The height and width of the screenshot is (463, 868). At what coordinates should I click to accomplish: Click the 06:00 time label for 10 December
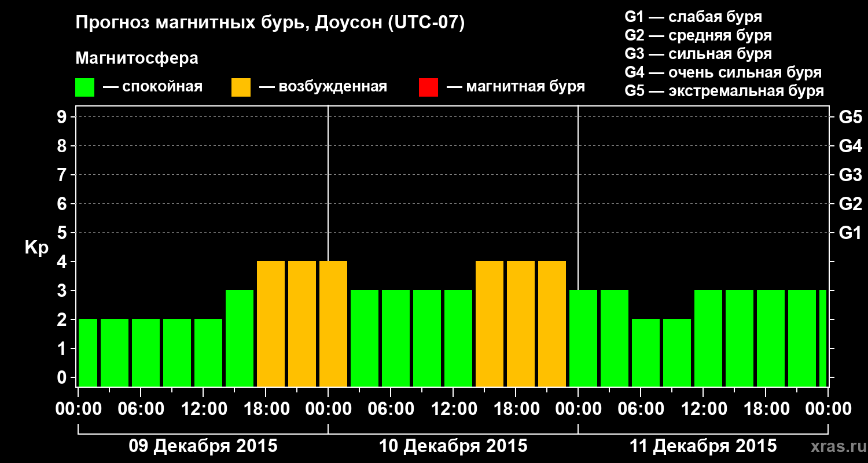pos(391,409)
